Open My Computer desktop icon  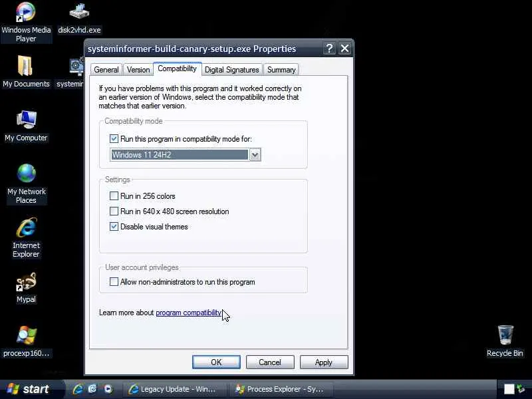pos(26,126)
